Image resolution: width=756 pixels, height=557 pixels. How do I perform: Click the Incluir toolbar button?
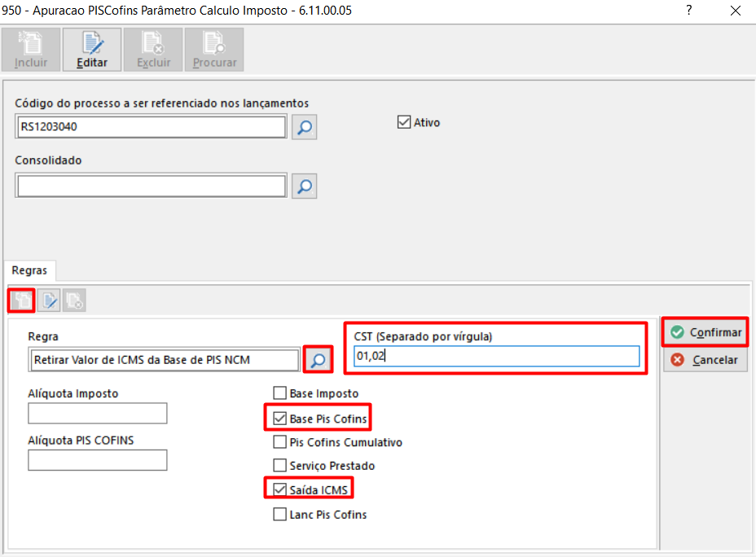click(31, 50)
